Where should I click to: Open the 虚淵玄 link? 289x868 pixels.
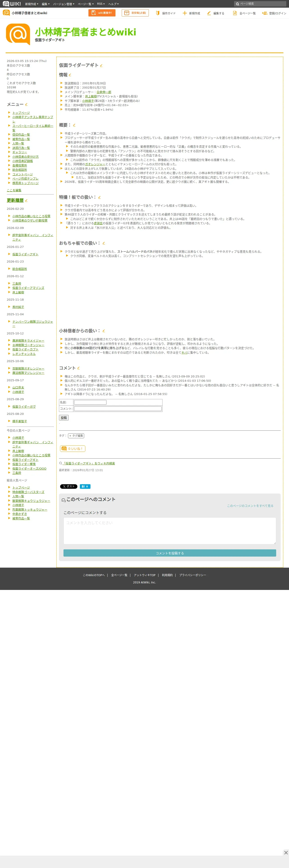tap(98, 223)
